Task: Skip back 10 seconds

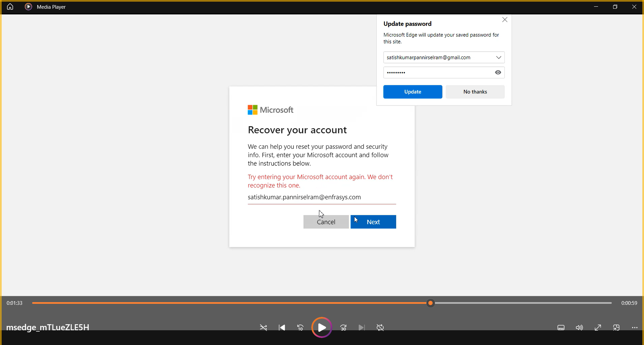Action: (x=301, y=328)
